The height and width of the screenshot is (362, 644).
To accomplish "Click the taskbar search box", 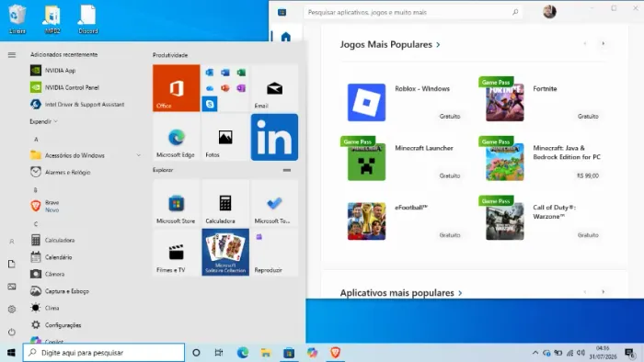I will pyautogui.click(x=104, y=353).
